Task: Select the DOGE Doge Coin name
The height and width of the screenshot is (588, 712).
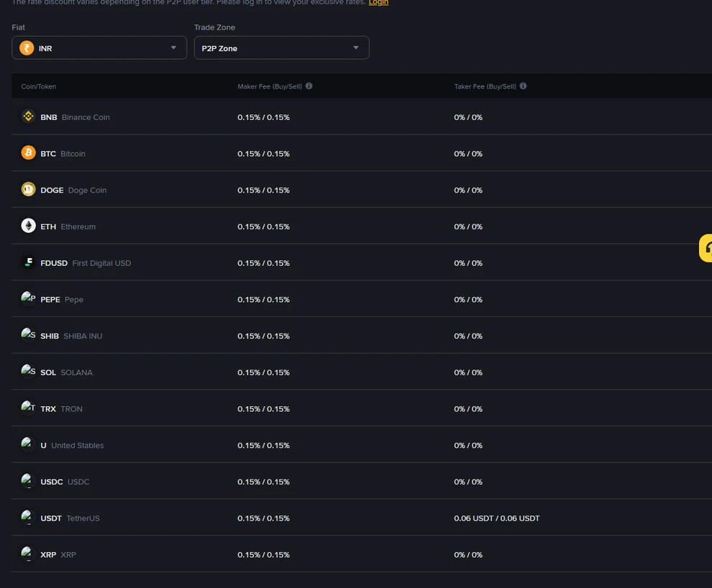Action: pyautogui.click(x=73, y=190)
